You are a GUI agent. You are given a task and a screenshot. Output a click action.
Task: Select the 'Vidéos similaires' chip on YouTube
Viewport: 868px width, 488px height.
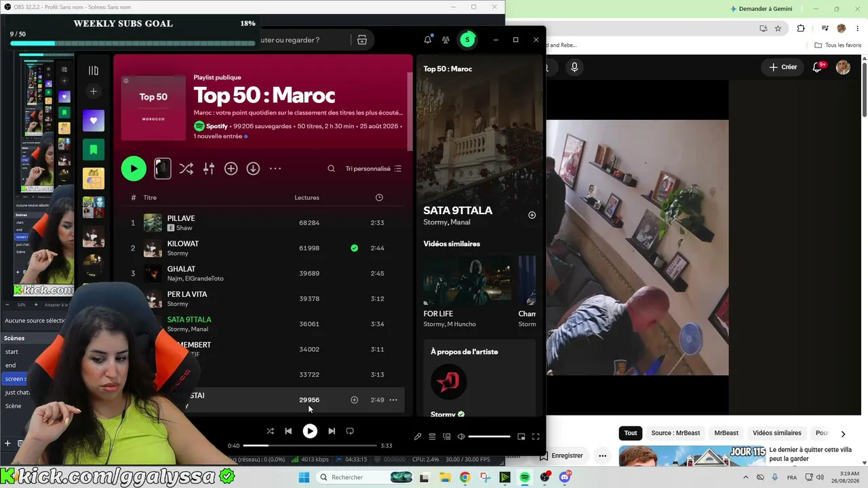(x=777, y=433)
